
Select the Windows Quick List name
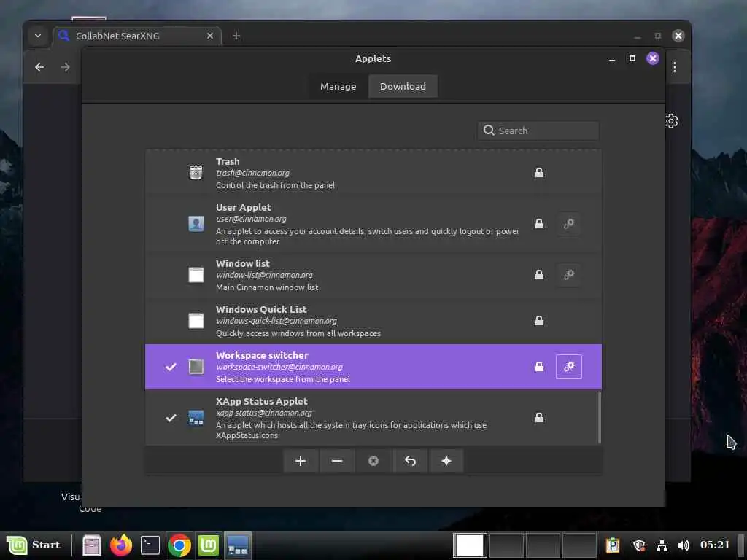(x=262, y=309)
